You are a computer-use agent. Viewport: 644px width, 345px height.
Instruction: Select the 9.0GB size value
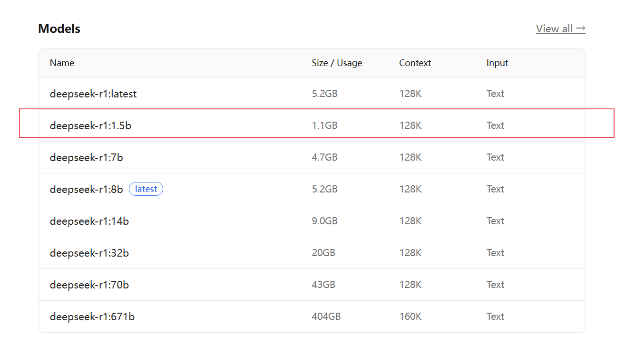point(325,221)
